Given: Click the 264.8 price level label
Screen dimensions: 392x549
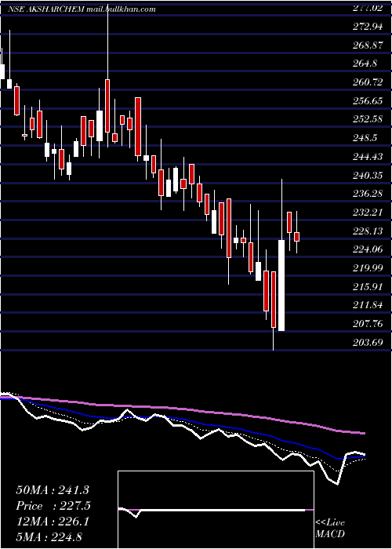Looking at the screenshot, I should click(x=365, y=64).
